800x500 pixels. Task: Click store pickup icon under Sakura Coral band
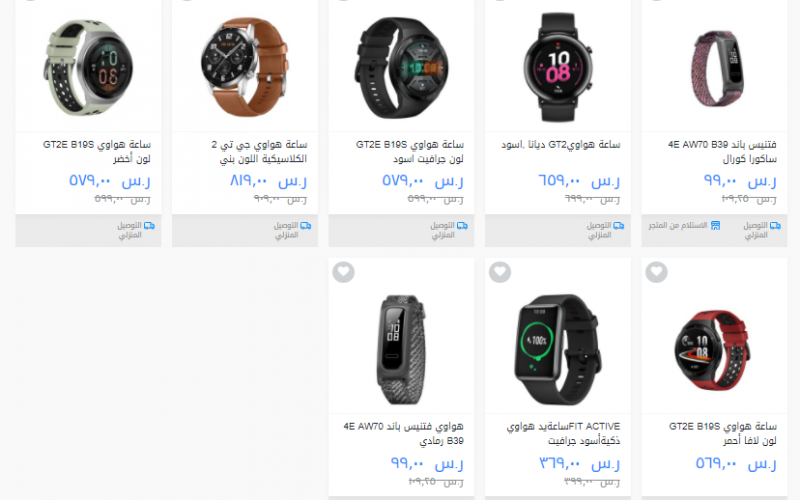click(x=715, y=226)
